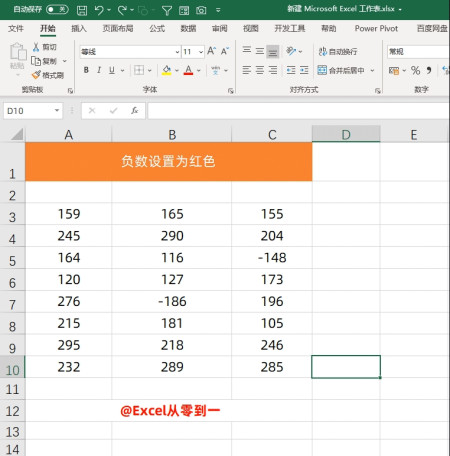Click Align Left icon
450x456 pixels.
point(247,70)
